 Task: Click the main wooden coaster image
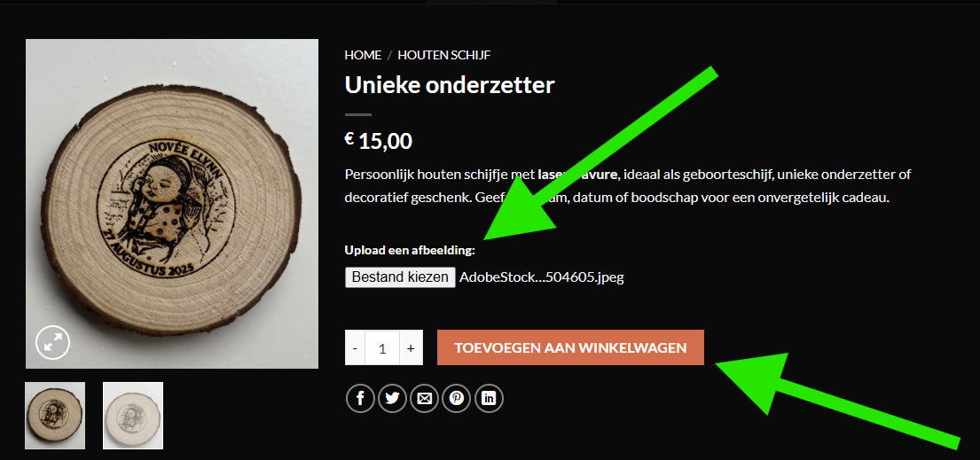coord(172,204)
